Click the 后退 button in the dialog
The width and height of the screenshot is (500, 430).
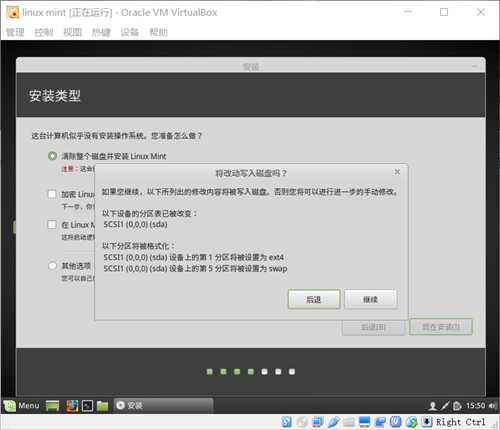pyautogui.click(x=314, y=299)
